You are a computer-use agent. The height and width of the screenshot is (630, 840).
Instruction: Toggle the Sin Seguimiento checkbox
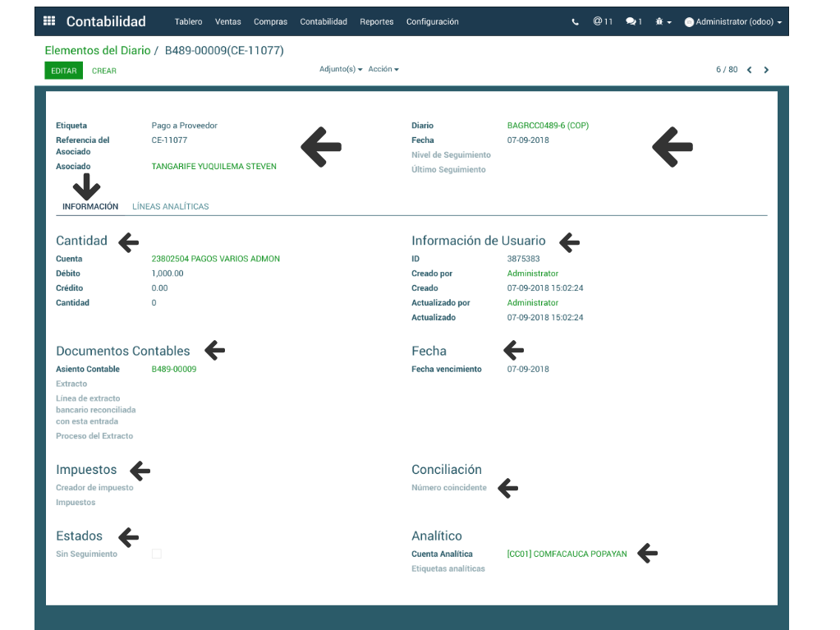pyautogui.click(x=157, y=554)
